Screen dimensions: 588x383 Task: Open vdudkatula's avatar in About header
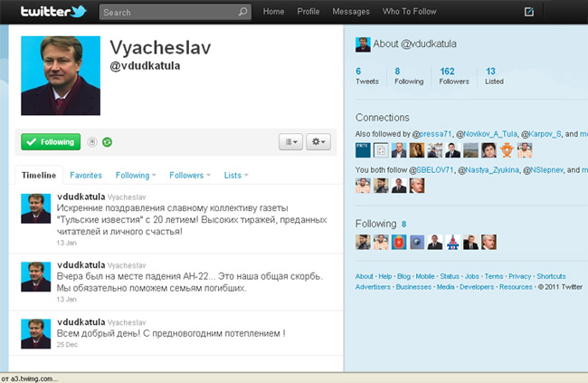[x=363, y=44]
